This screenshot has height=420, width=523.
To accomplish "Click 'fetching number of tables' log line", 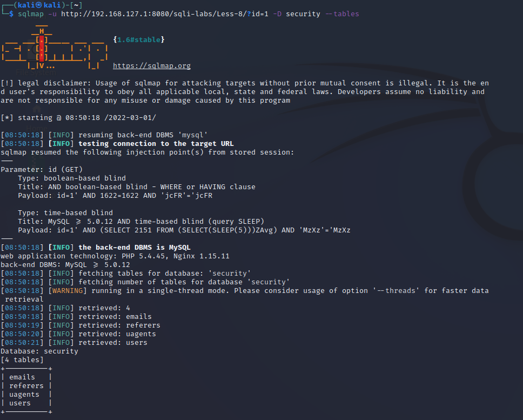I will tap(145, 282).
